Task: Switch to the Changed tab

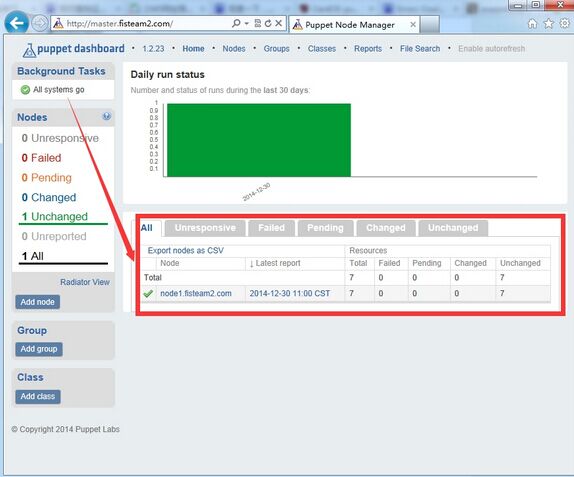Action: (386, 228)
